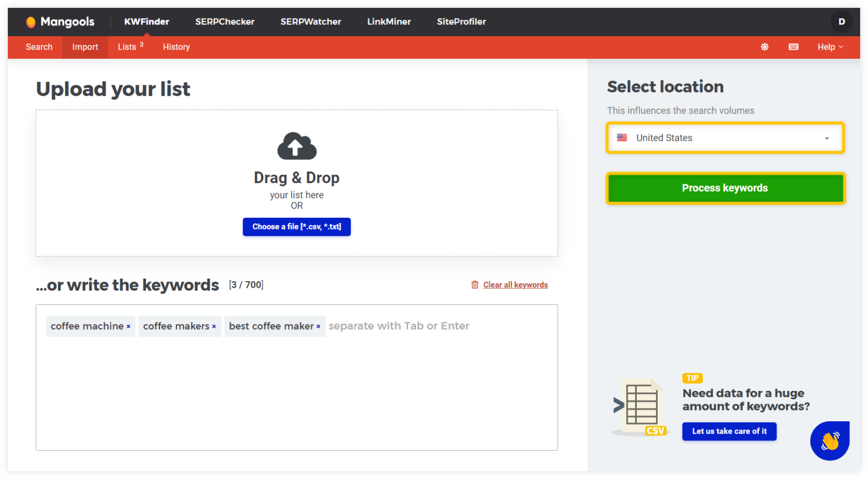Open the keyboard shortcuts icon
The image size is (868, 479).
tap(793, 47)
